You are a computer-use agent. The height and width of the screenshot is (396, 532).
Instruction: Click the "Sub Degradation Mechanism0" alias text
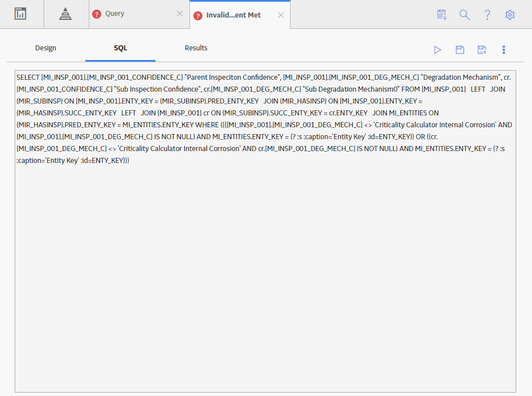click(x=351, y=89)
